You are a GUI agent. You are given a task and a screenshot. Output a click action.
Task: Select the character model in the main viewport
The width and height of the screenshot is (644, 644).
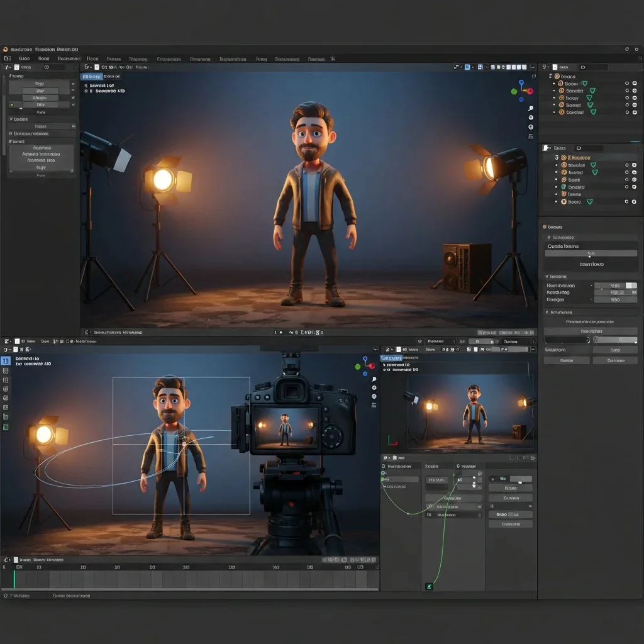click(314, 204)
